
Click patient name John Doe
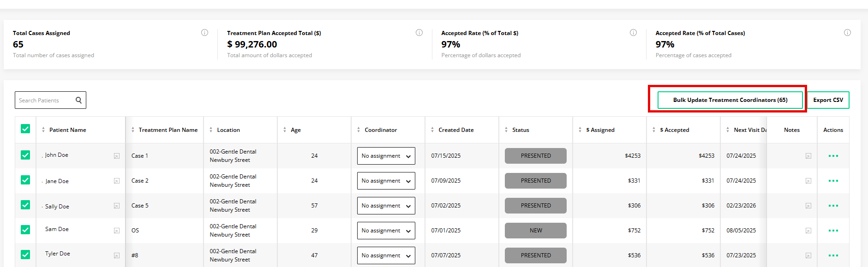(57, 155)
